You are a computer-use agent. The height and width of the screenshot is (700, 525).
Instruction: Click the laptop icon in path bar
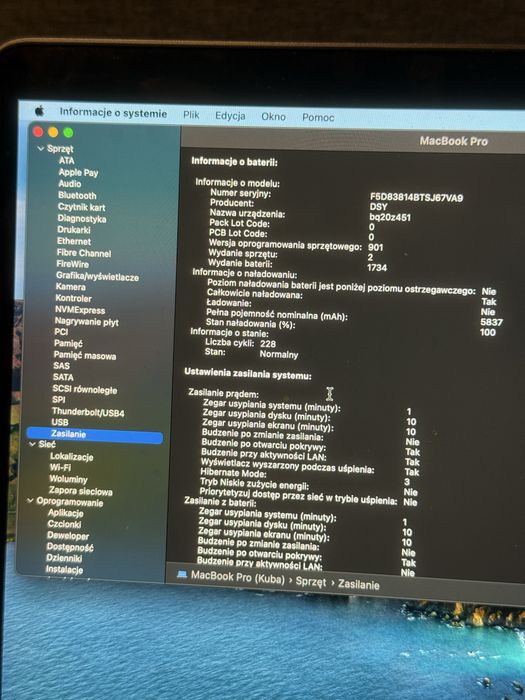point(182,574)
